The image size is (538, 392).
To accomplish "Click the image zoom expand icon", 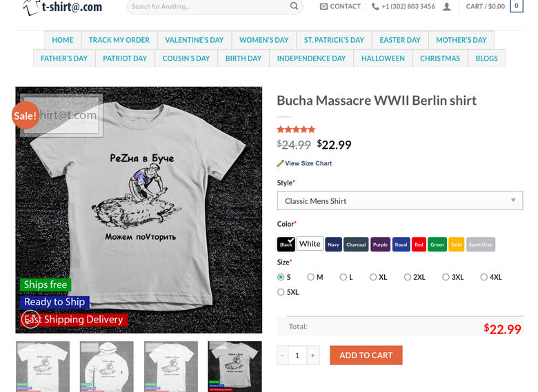I will pos(30,319).
